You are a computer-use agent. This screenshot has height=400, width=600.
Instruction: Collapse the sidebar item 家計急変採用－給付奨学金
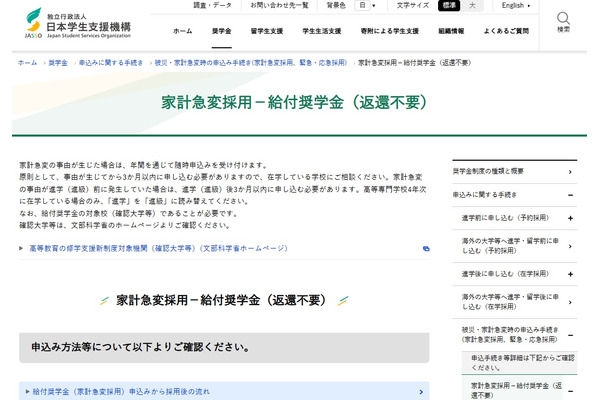570,391
